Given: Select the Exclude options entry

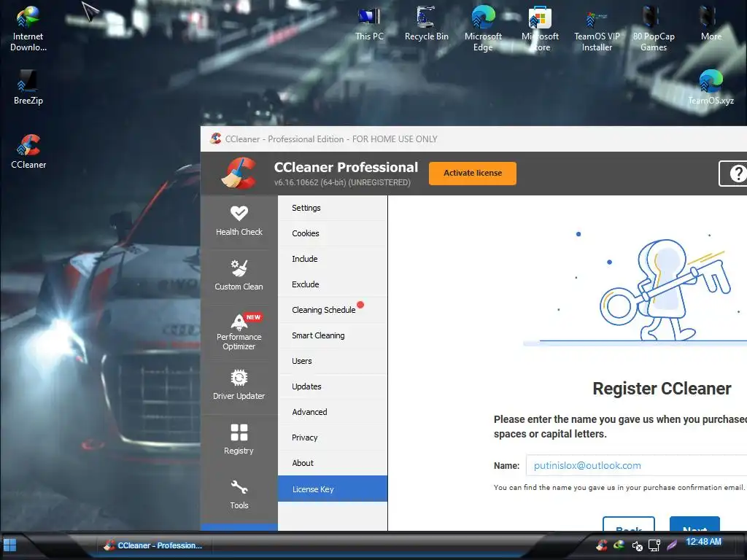Looking at the screenshot, I should click(333, 284).
